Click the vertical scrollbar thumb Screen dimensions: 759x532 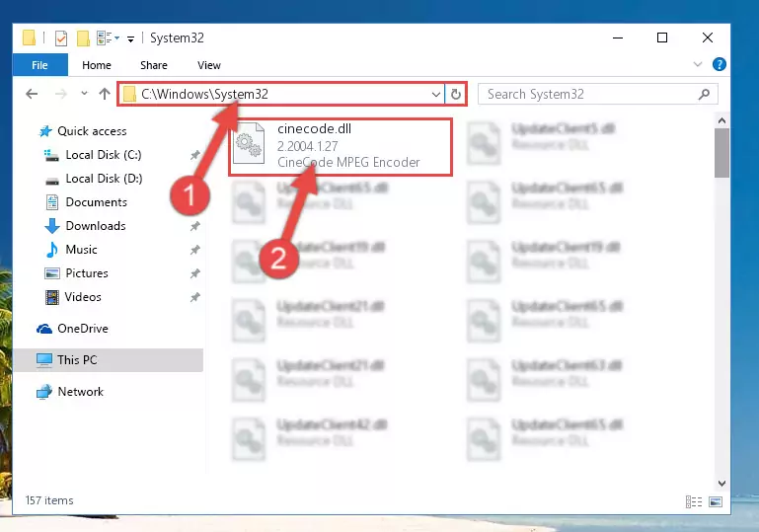click(x=721, y=153)
